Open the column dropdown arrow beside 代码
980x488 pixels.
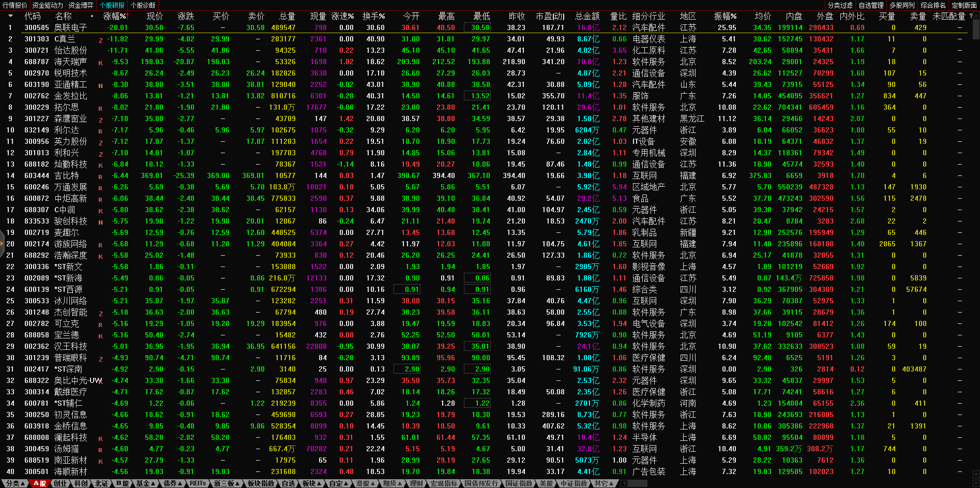11,16
